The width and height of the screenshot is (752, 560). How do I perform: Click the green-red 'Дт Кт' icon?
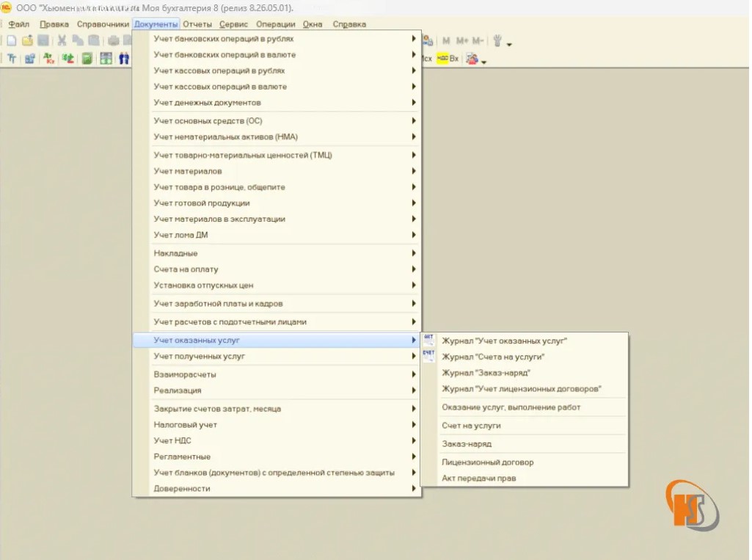coord(48,59)
